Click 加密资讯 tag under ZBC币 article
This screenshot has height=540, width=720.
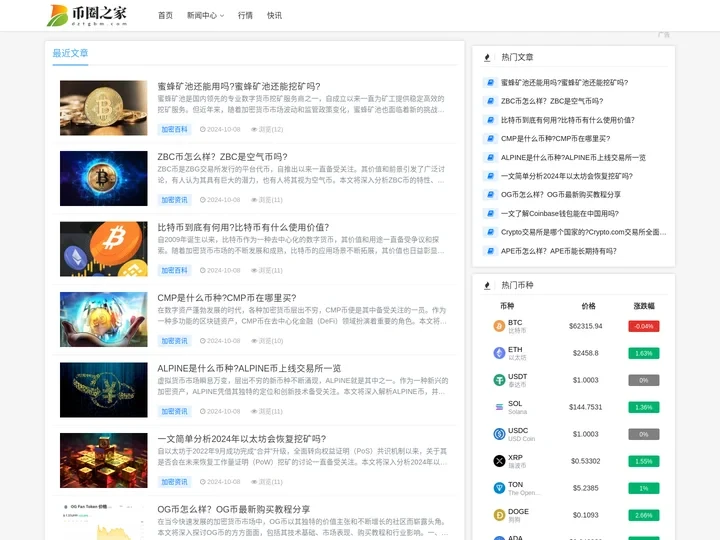tap(174, 200)
